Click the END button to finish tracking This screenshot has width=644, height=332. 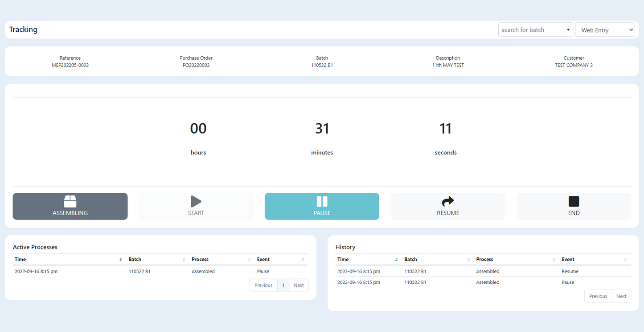click(x=574, y=206)
